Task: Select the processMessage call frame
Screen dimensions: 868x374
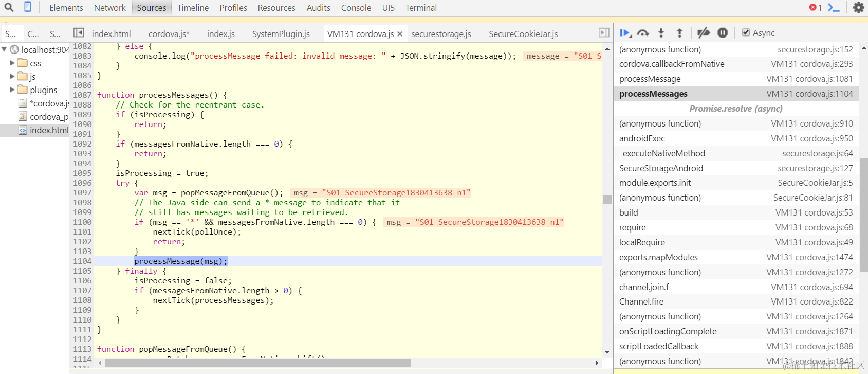Action: pos(736,79)
